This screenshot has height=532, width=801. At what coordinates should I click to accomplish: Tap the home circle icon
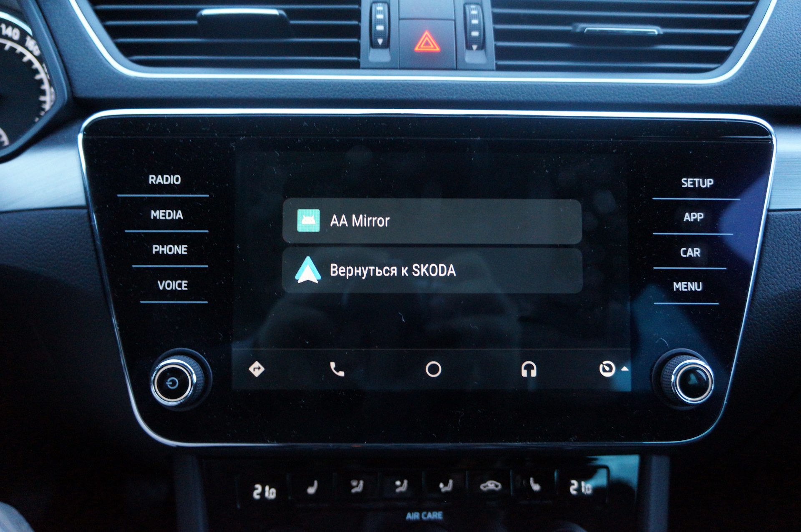[x=432, y=371]
